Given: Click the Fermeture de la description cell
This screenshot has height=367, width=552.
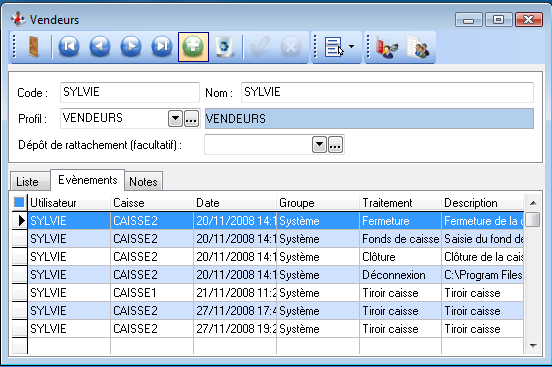Looking at the screenshot, I should [483, 221].
